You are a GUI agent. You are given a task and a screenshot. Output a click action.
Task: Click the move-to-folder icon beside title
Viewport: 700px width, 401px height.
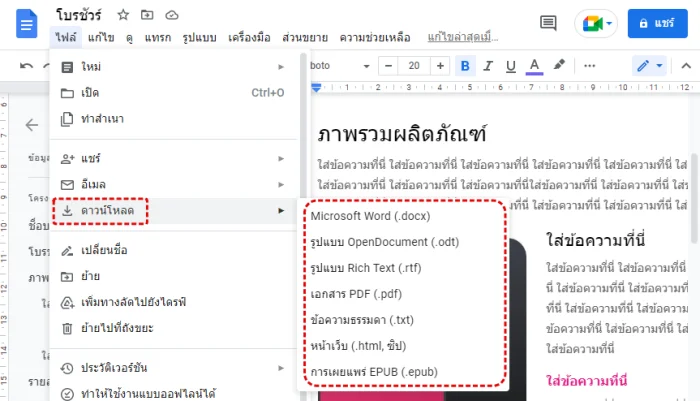coord(147,15)
